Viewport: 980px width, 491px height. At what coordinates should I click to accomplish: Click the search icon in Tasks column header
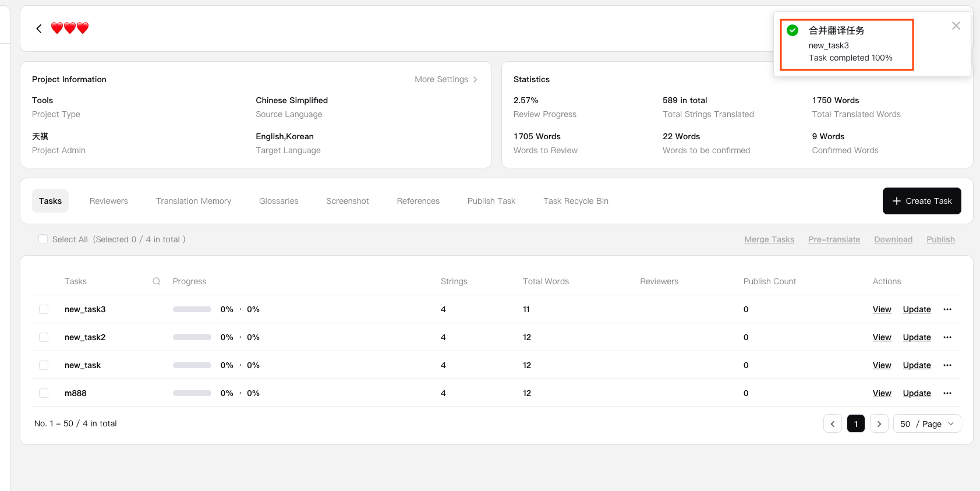click(x=157, y=281)
